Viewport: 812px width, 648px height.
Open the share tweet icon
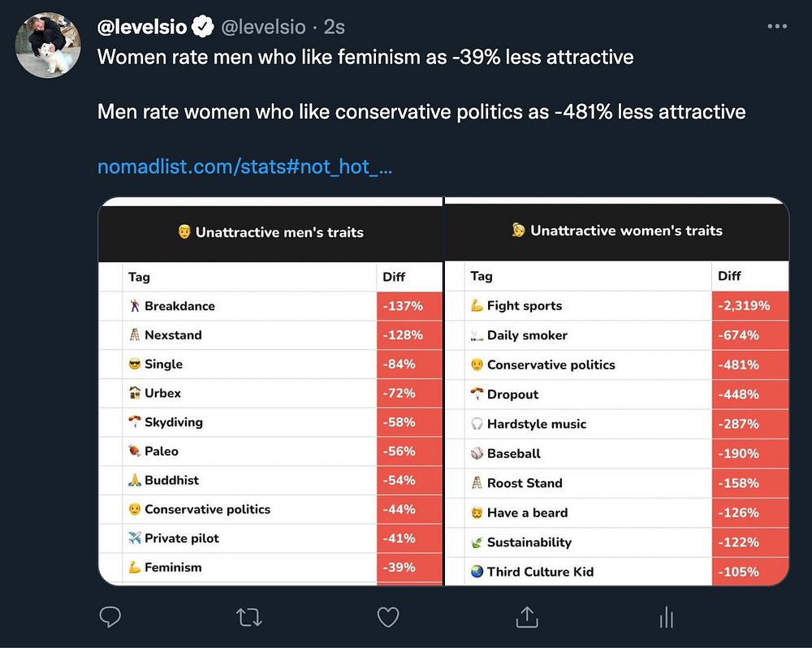point(528,617)
